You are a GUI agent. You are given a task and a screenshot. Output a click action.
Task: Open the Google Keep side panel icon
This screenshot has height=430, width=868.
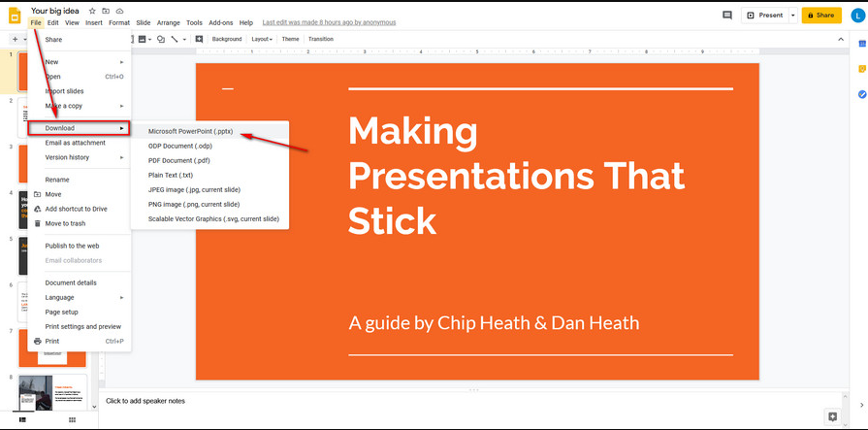tap(861, 69)
